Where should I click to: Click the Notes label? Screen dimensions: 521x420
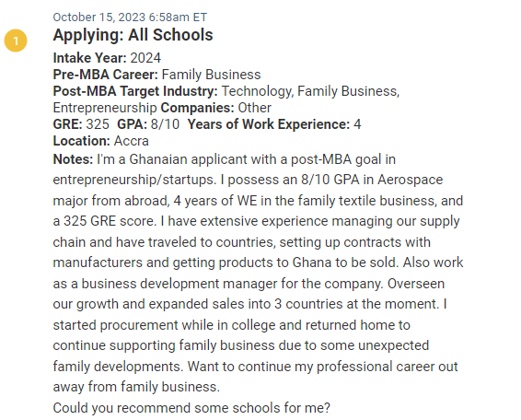tap(73, 159)
